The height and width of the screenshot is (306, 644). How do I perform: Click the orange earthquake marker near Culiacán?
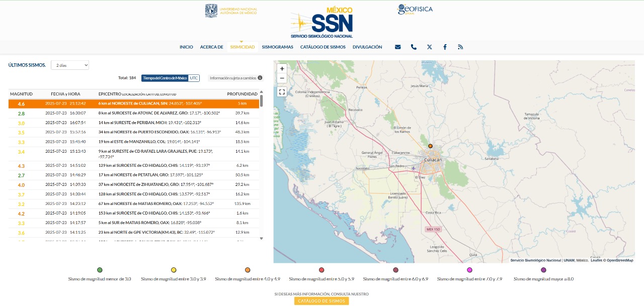coord(430,146)
